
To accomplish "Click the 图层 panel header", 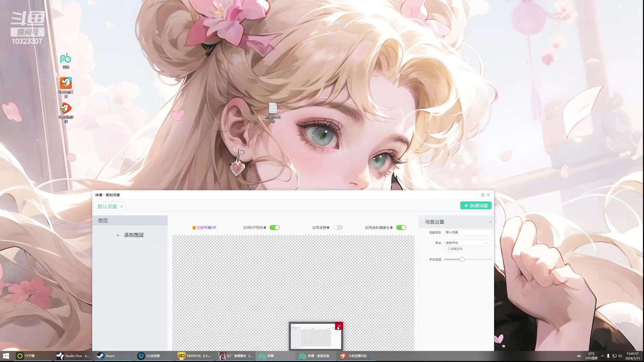I will (x=130, y=221).
